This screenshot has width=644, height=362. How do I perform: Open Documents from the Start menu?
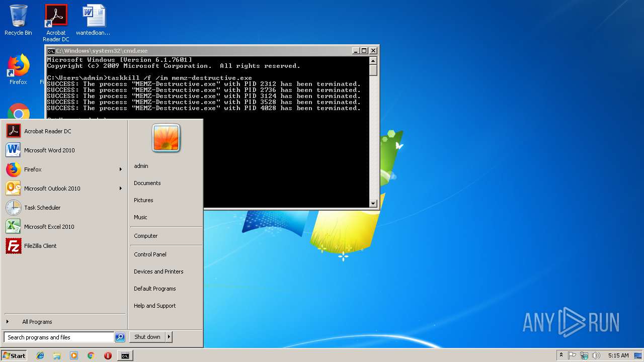coord(166,183)
